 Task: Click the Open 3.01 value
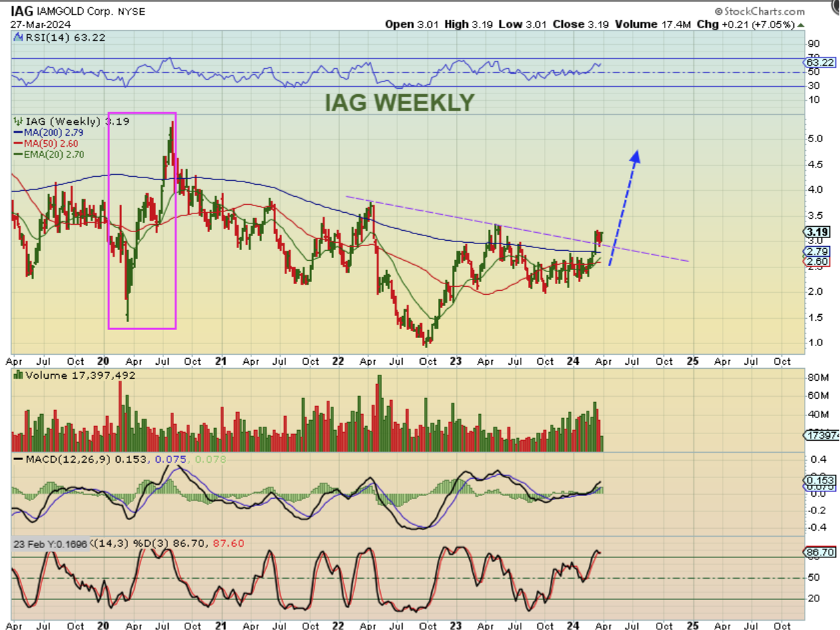pos(411,25)
